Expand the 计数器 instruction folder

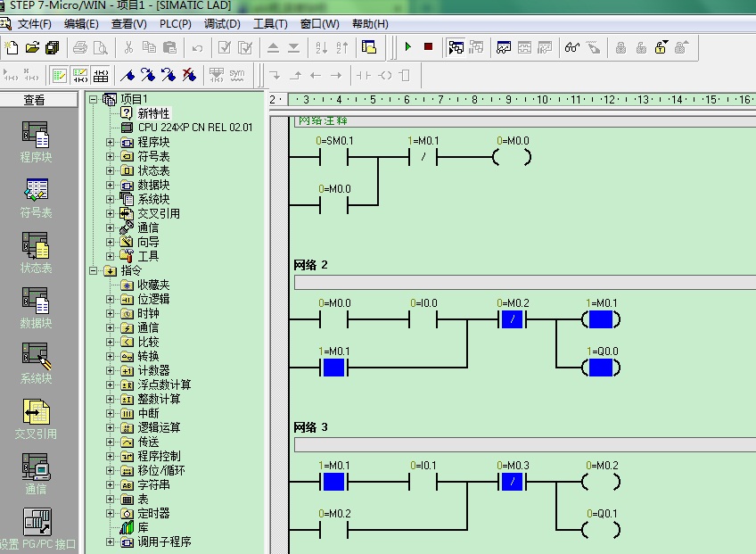(x=110, y=370)
